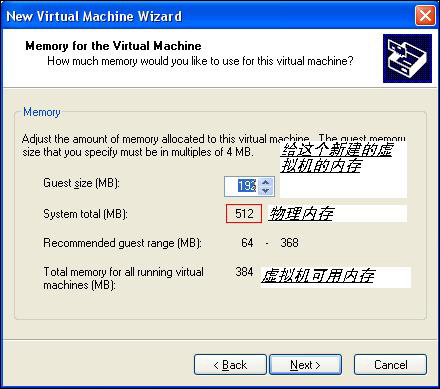440x389 pixels.
Task: Click the New Virtual Machine Wizard title
Action: click(94, 16)
